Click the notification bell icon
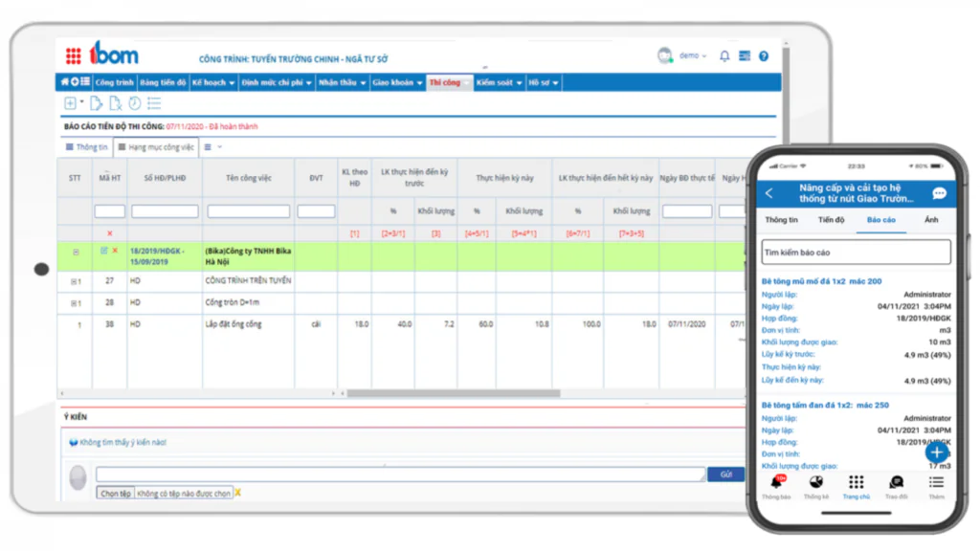This screenshot has width=980, height=551. (x=724, y=56)
